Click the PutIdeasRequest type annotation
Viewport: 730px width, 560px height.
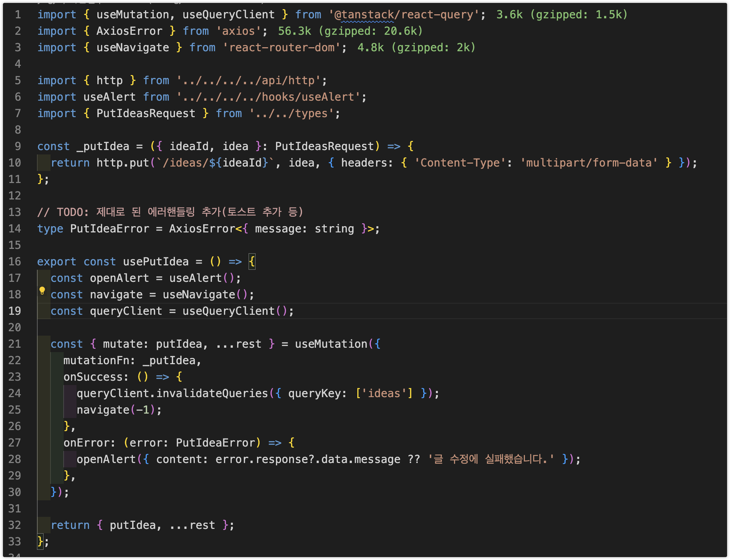click(324, 146)
